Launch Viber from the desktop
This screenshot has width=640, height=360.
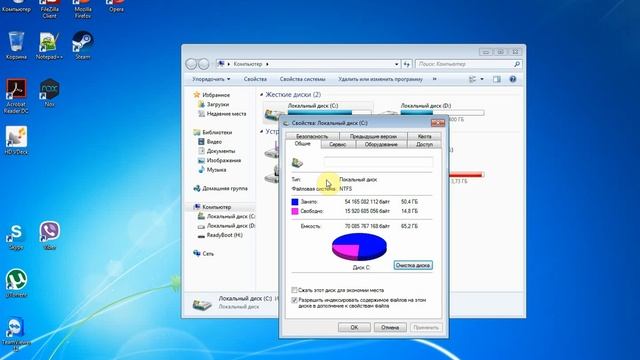pyautogui.click(x=49, y=236)
